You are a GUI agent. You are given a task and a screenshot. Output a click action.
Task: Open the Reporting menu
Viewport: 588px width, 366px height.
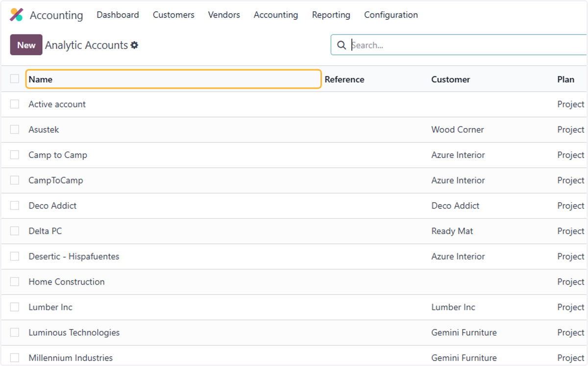click(x=331, y=15)
